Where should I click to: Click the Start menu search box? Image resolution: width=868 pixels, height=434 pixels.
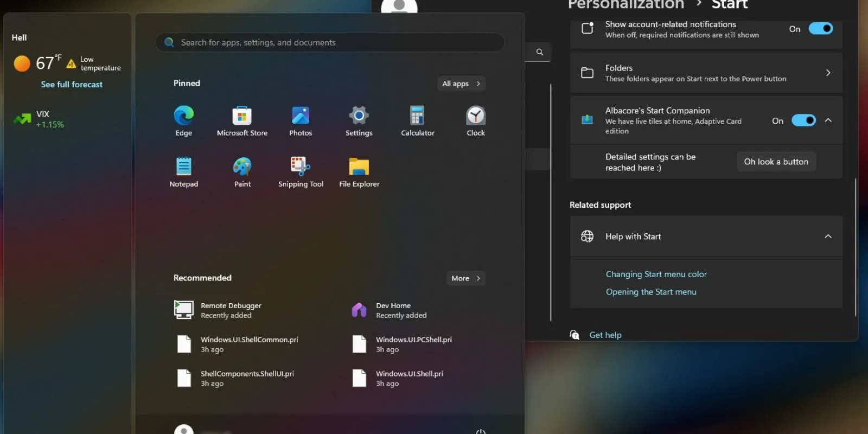point(330,42)
